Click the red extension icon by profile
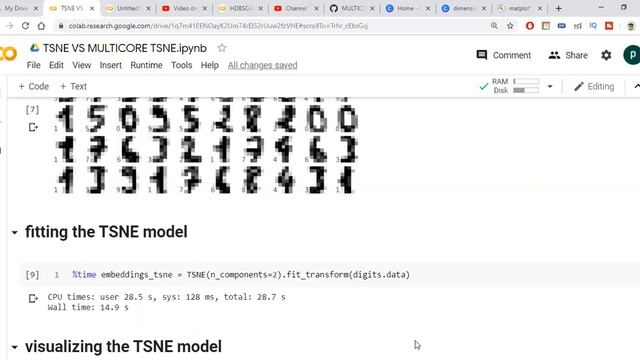Screen dimensions: 640x360 609,26
